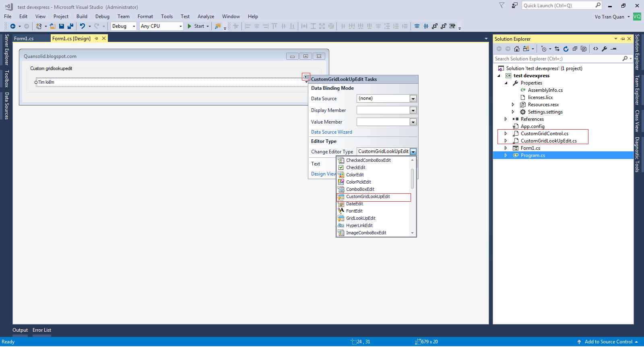Click the New Project toolbar icon
The width and height of the screenshot is (644, 347).
tap(39, 26)
